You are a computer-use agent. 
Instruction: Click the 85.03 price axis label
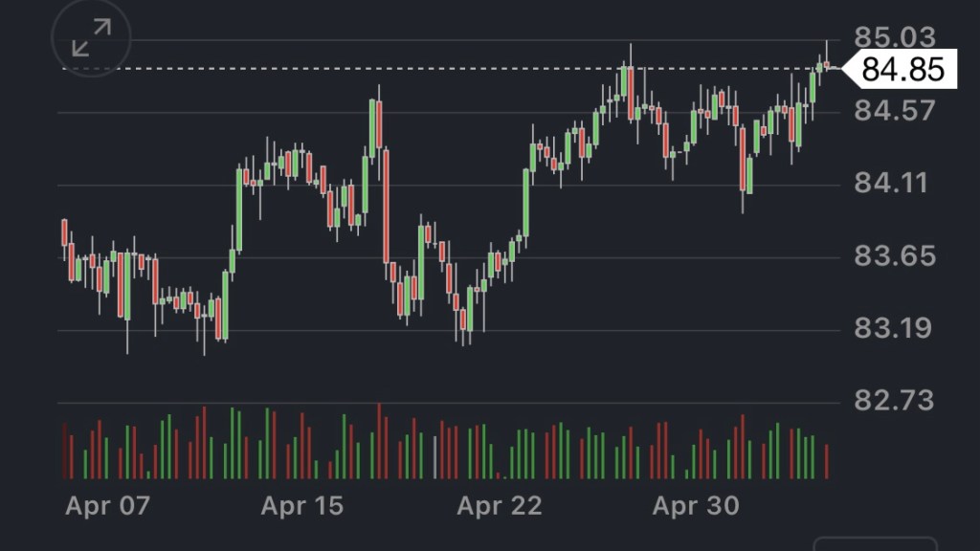pos(894,38)
